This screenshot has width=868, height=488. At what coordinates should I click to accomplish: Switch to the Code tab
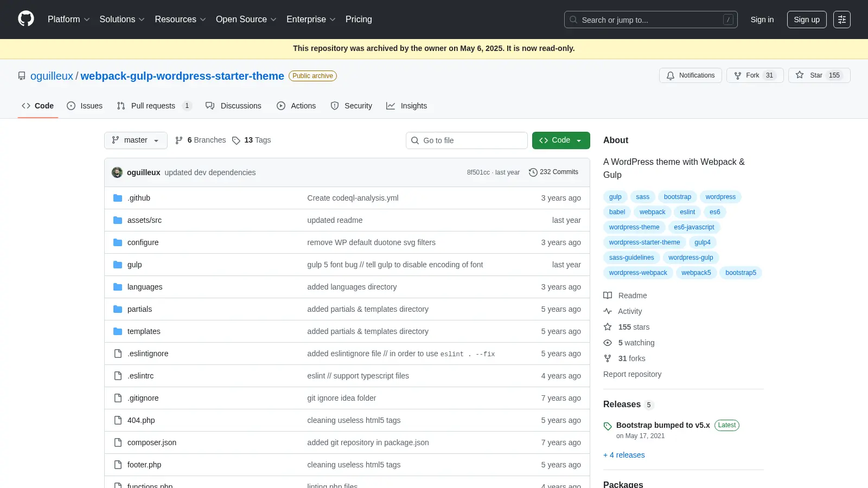(38, 106)
